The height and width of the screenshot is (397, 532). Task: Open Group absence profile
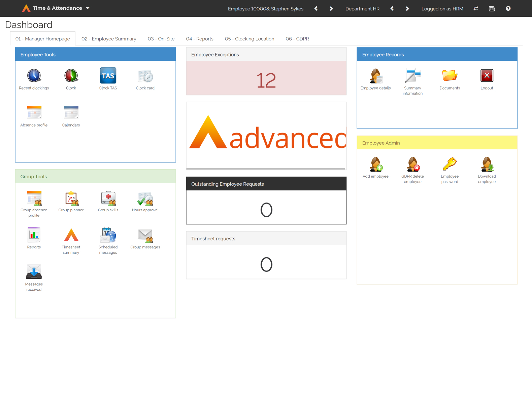[x=34, y=198]
